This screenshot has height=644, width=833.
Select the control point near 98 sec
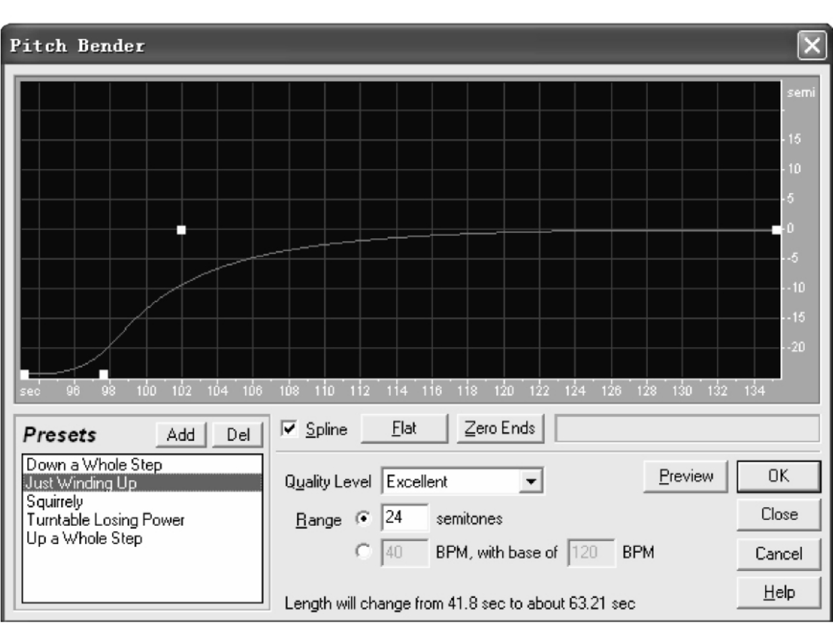coord(103,374)
